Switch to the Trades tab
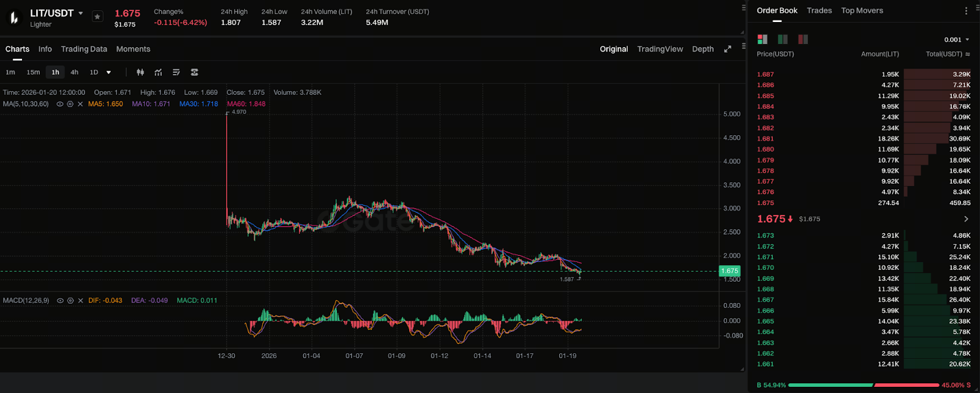 pos(819,10)
